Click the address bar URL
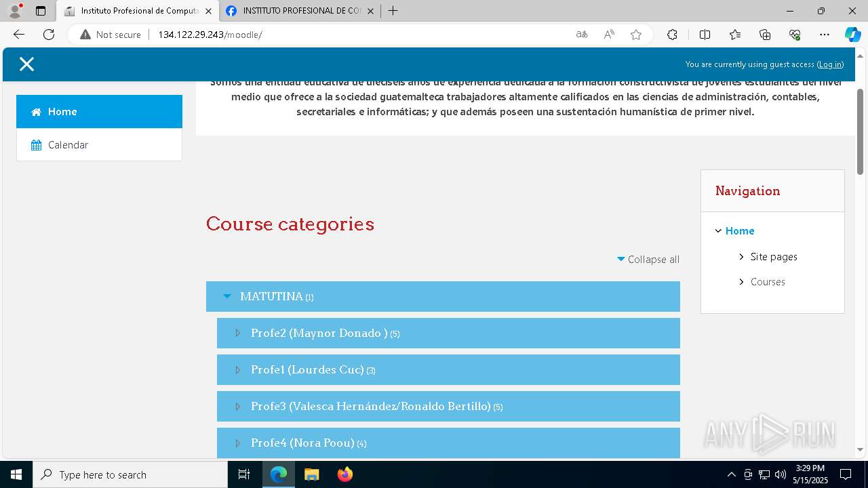The image size is (868, 488). (210, 35)
